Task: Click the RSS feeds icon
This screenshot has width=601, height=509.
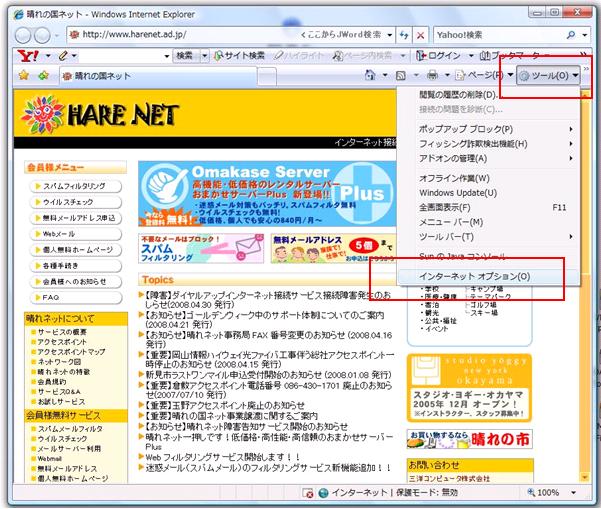Action: tap(401, 76)
